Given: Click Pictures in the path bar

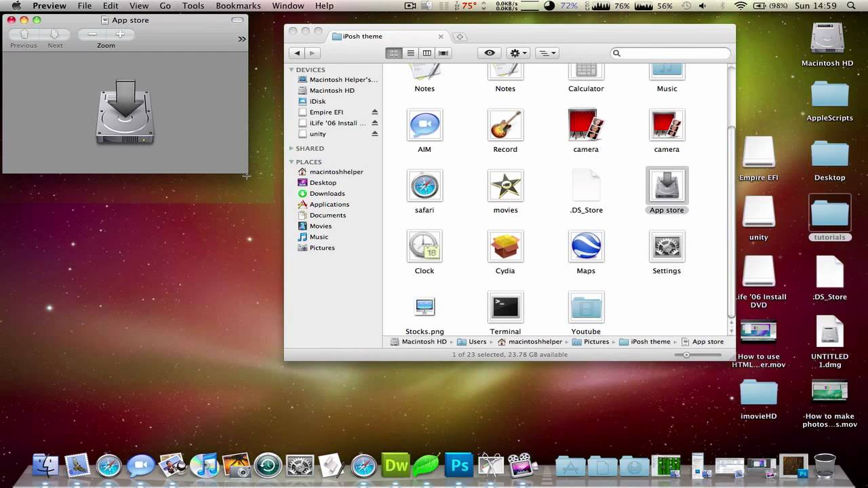Looking at the screenshot, I should [x=591, y=342].
